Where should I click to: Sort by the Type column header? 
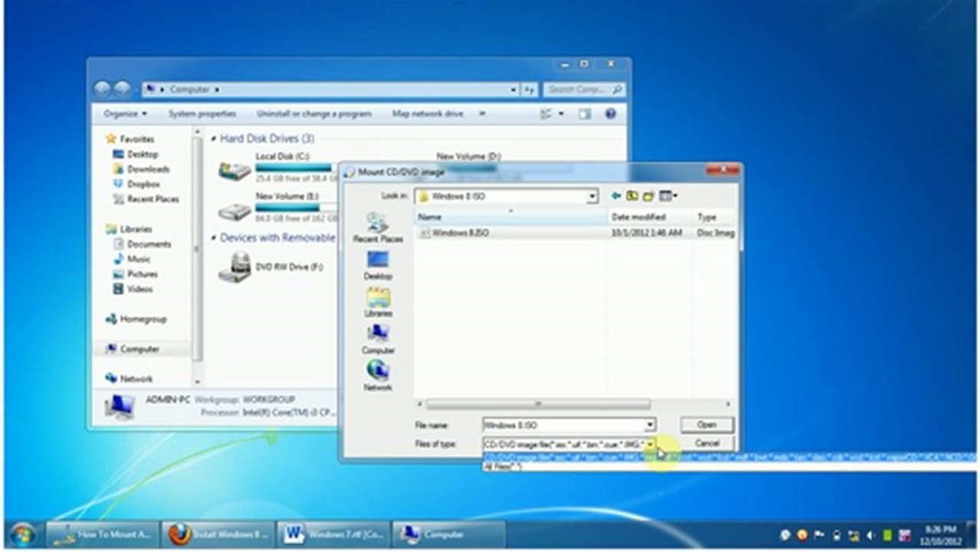coord(713,218)
